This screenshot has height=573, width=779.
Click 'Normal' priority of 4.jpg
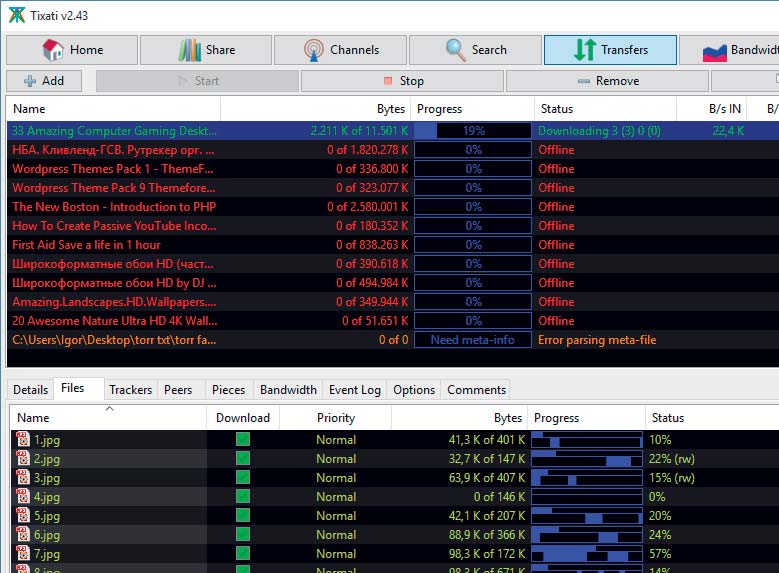[336, 496]
